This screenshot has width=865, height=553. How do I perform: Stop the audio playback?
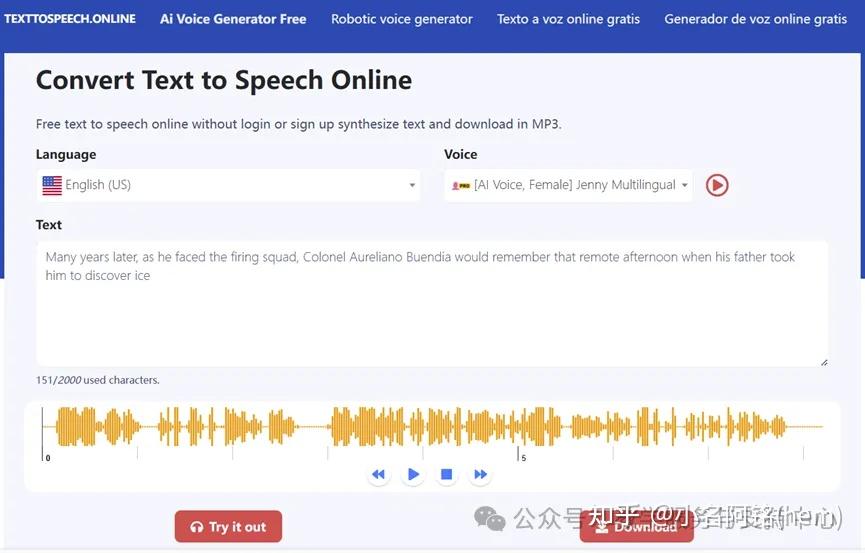[x=447, y=474]
